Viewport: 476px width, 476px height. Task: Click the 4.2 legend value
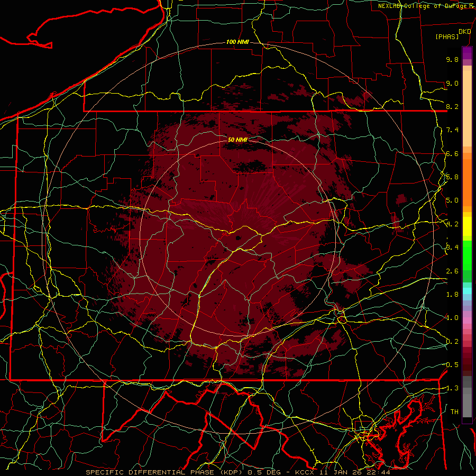pyautogui.click(x=452, y=224)
